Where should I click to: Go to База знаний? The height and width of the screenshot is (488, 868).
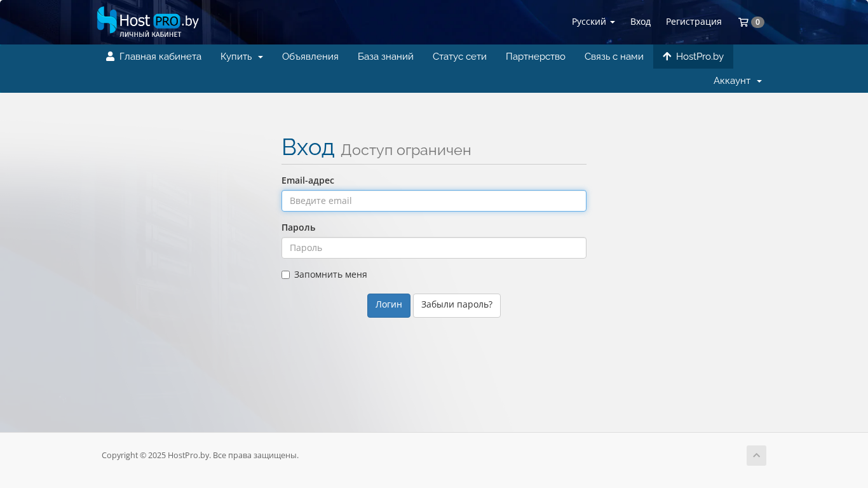pyautogui.click(x=385, y=57)
